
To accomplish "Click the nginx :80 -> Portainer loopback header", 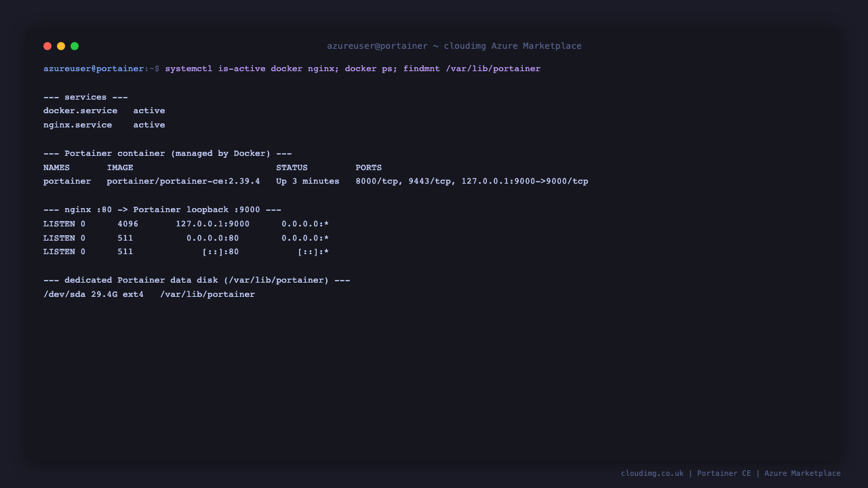I will [162, 210].
